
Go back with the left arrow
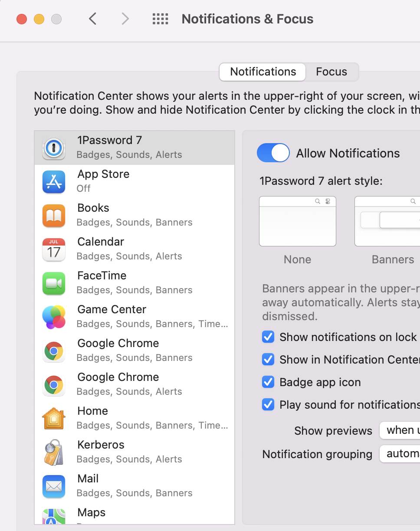point(92,19)
